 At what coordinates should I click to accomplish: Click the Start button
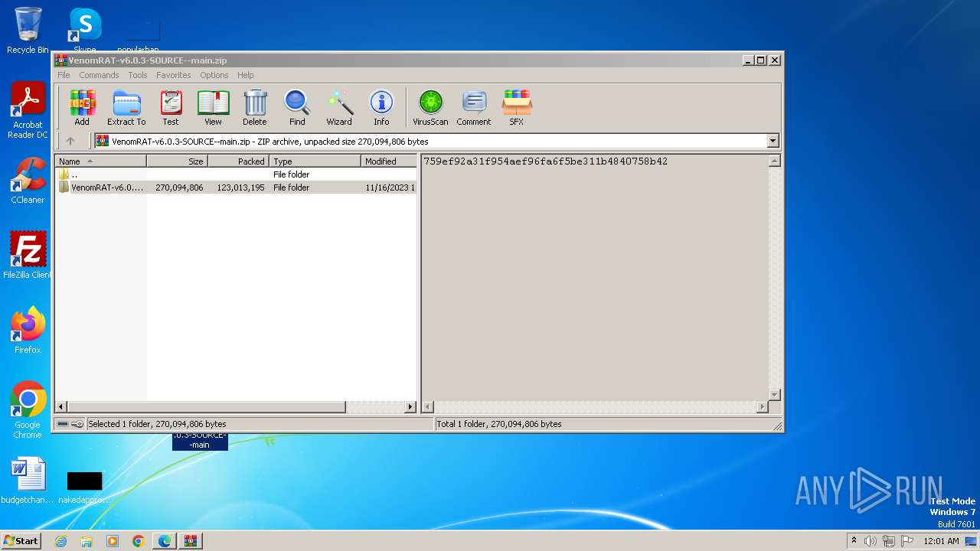(x=21, y=540)
